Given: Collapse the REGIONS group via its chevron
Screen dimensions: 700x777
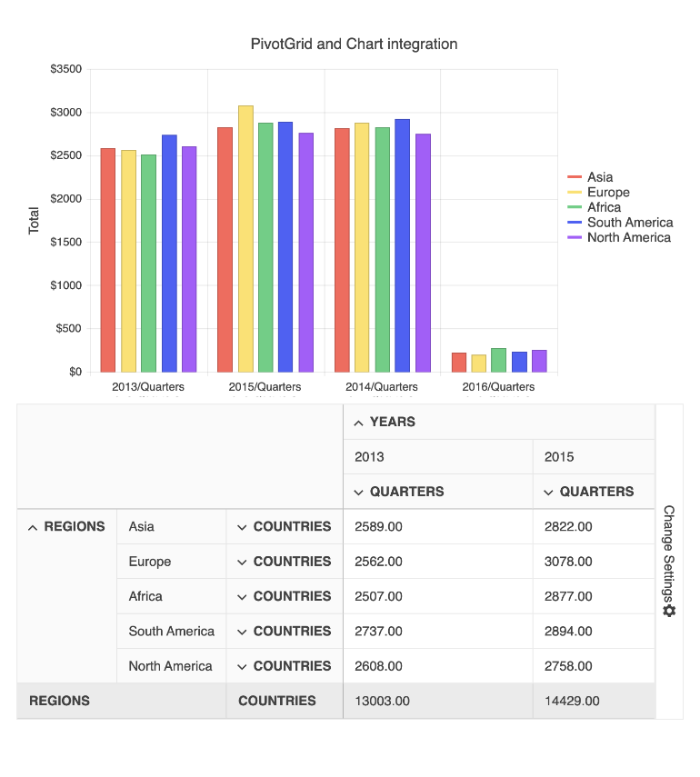Looking at the screenshot, I should 35,526.
